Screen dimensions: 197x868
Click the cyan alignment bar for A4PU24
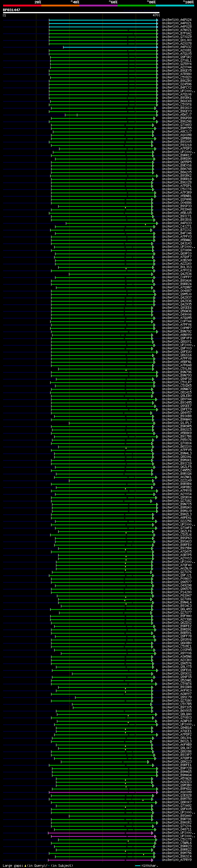[103, 20]
